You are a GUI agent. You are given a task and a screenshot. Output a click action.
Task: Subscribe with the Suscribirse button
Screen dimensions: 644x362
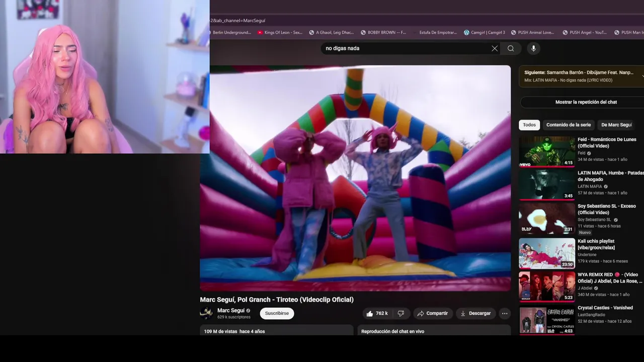coord(277,313)
